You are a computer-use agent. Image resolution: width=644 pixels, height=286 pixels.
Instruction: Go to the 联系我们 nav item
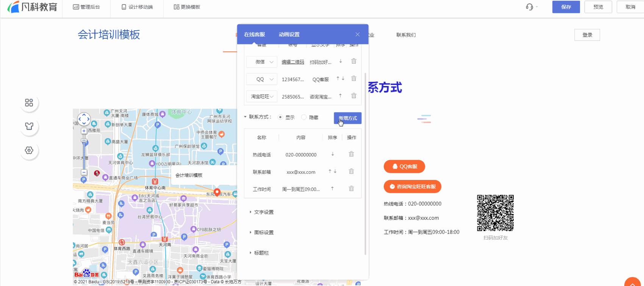[x=406, y=35]
